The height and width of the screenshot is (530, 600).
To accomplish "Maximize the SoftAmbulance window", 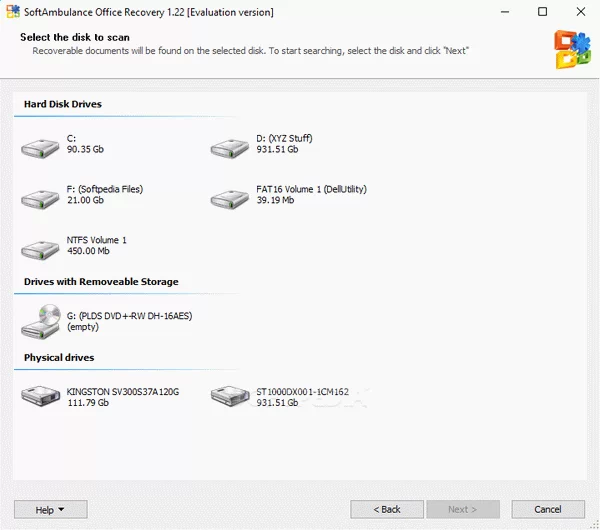I will 543,12.
